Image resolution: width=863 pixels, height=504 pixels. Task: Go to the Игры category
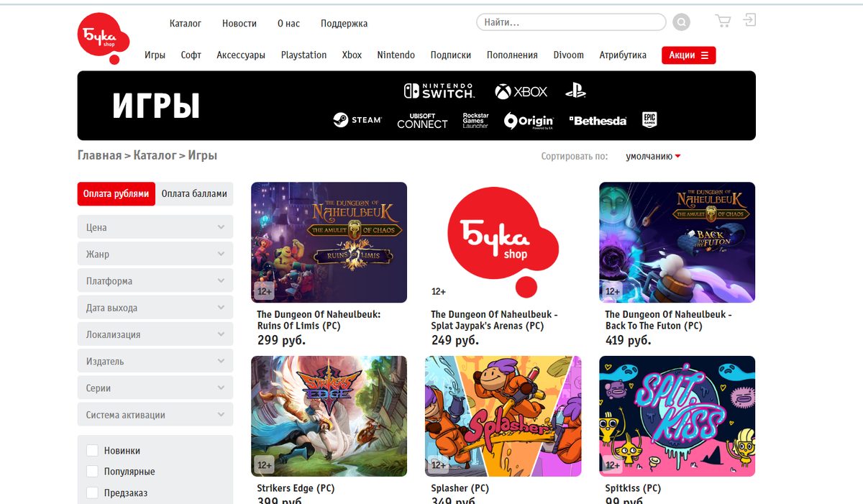point(155,55)
